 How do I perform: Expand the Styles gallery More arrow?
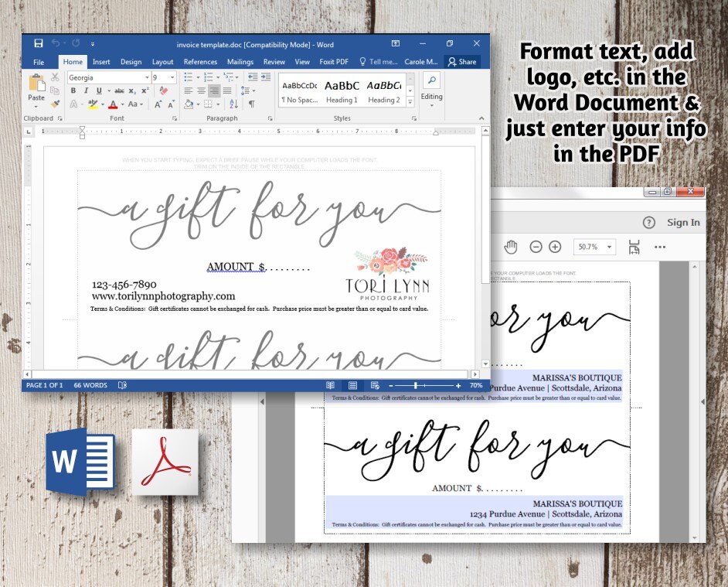(410, 101)
